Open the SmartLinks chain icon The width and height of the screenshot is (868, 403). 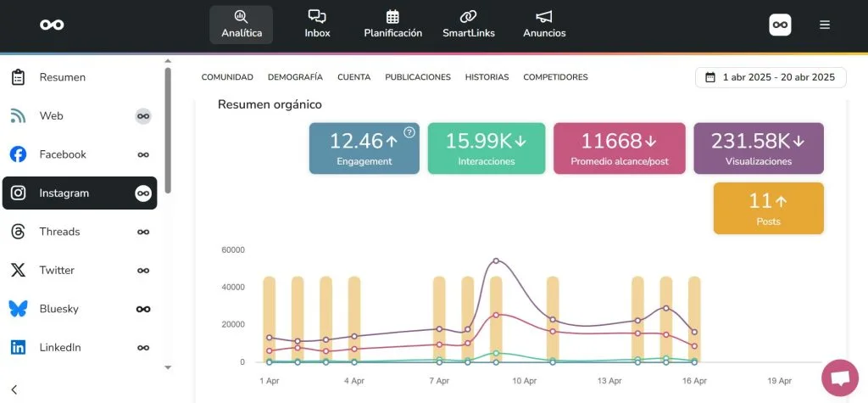tap(469, 17)
